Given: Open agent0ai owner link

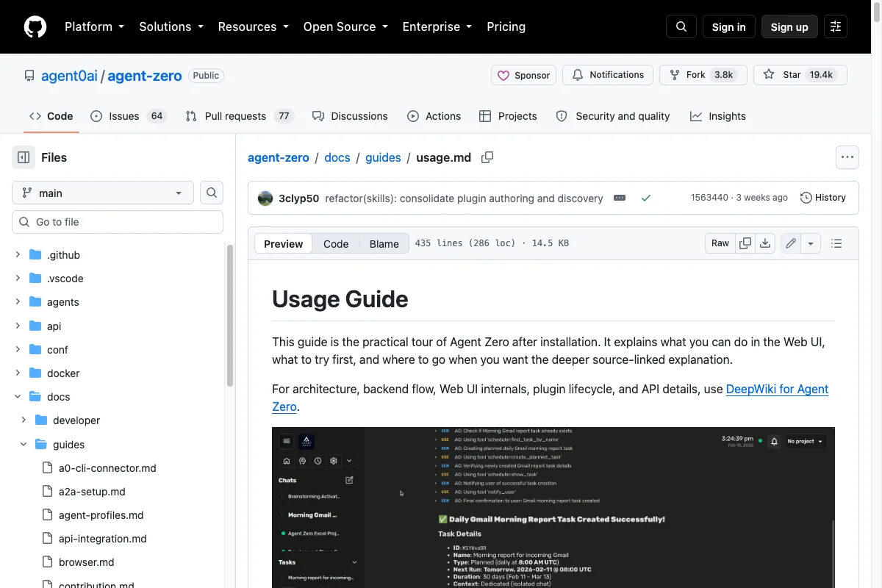Looking at the screenshot, I should (x=69, y=76).
